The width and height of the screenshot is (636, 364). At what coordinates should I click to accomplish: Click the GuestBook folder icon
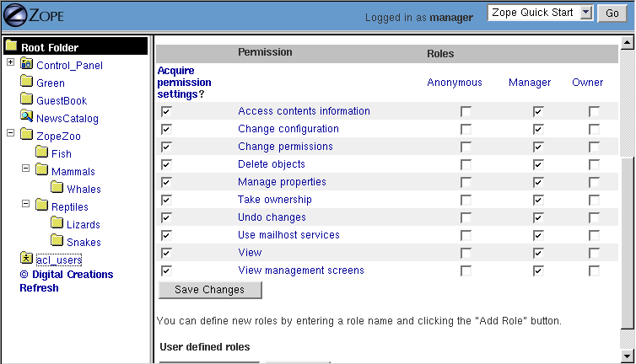point(27,100)
